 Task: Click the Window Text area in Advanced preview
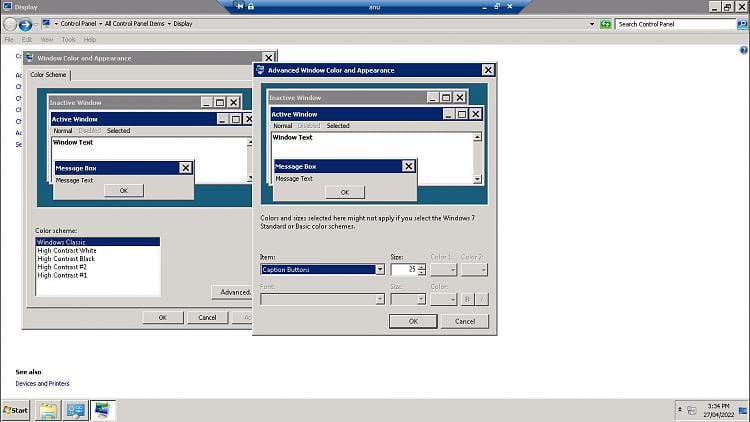coord(292,137)
